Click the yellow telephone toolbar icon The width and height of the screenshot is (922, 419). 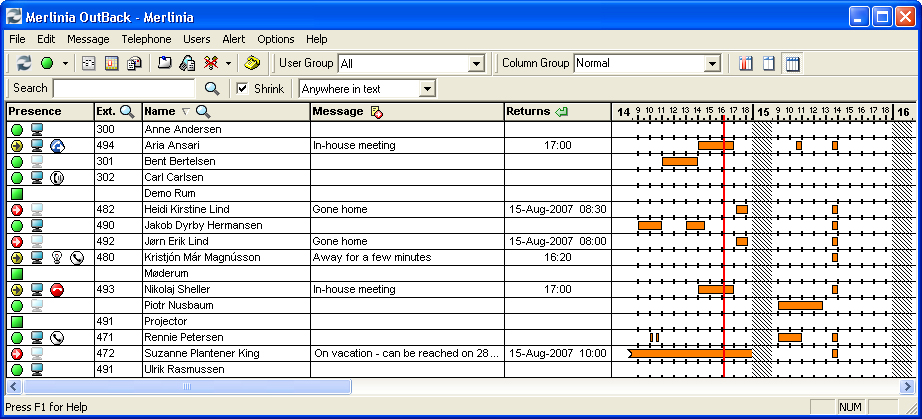(x=252, y=63)
